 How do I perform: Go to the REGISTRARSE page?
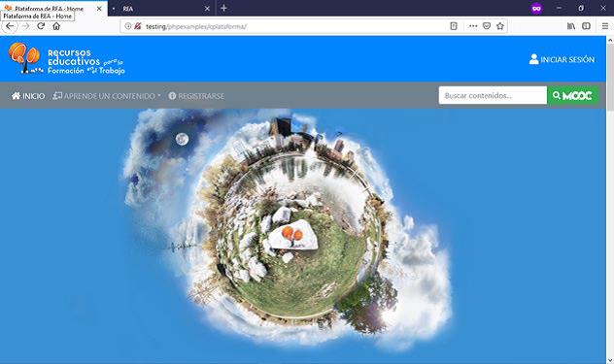(x=196, y=96)
